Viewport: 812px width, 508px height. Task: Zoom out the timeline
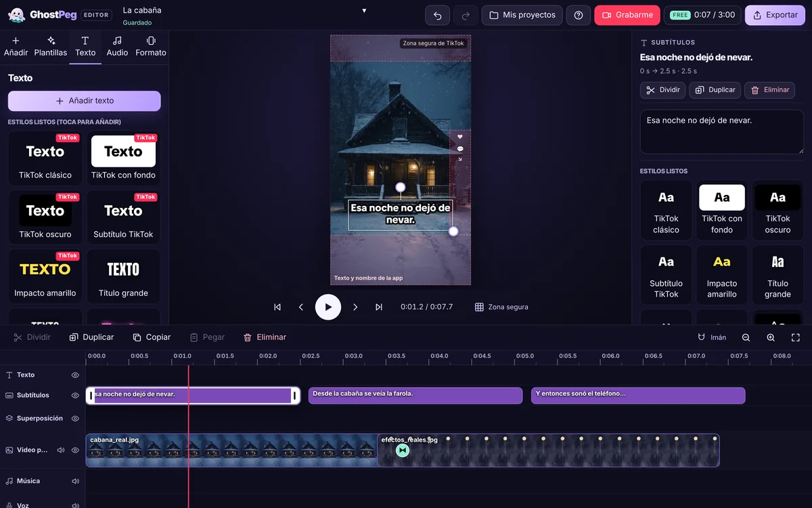click(x=746, y=337)
